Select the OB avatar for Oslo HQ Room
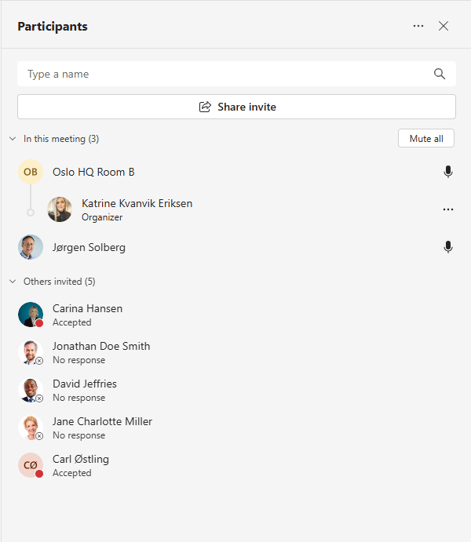 point(30,172)
